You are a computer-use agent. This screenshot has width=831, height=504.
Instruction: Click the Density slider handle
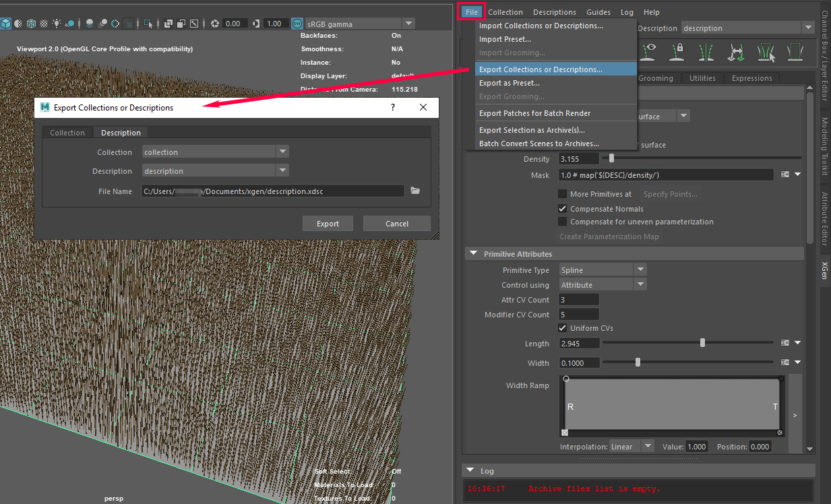point(611,159)
